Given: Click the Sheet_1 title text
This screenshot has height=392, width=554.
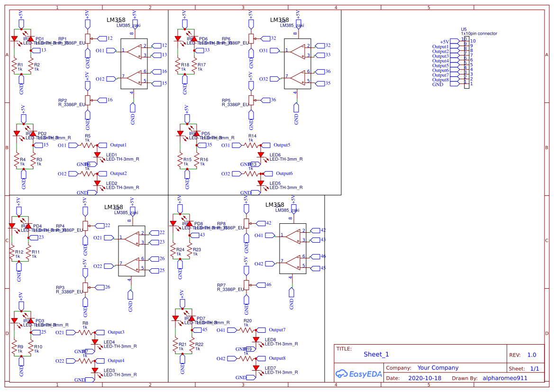Looking at the screenshot, I should 375,354.
